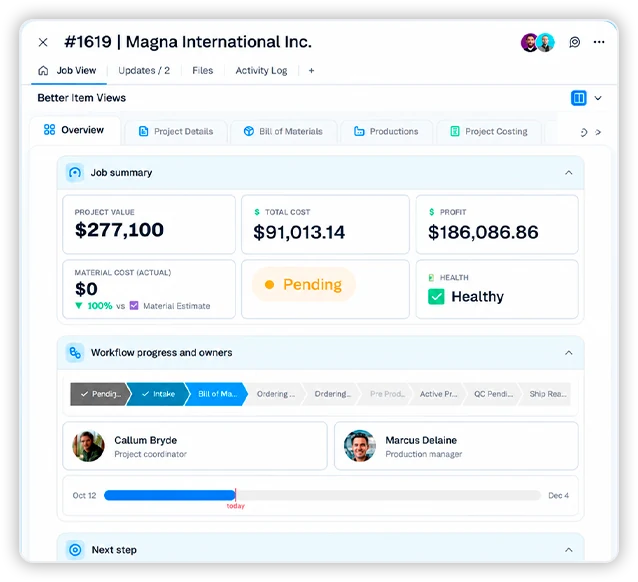Click the Marcus Delaine name
This screenshot has width=638, height=582.
[421, 440]
